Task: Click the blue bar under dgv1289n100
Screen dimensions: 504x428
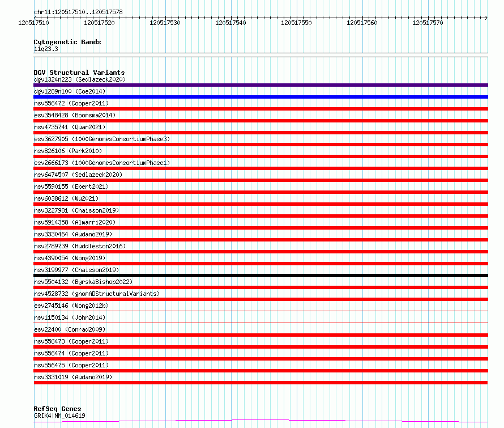Action: [260, 97]
